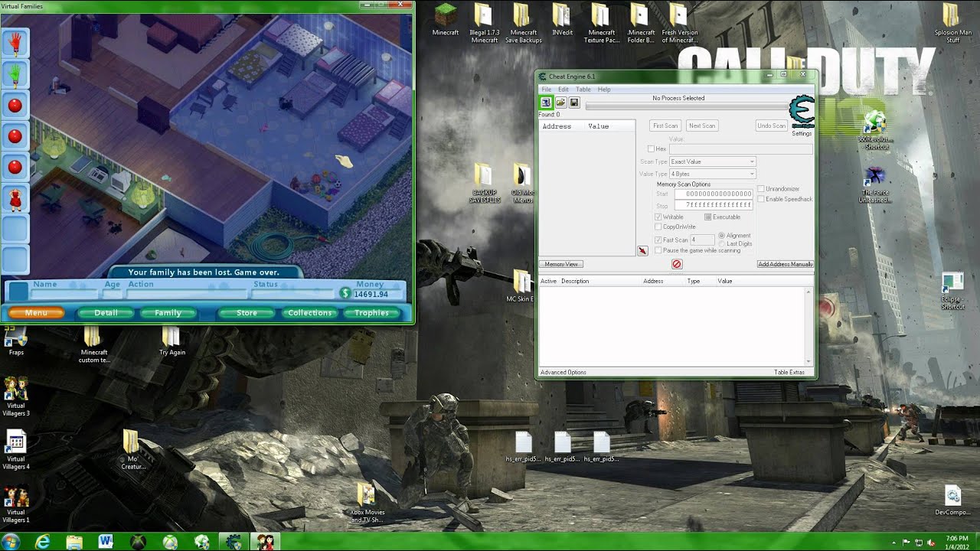
Task: Open the Fraps desktop shortcut
Action: (x=16, y=341)
